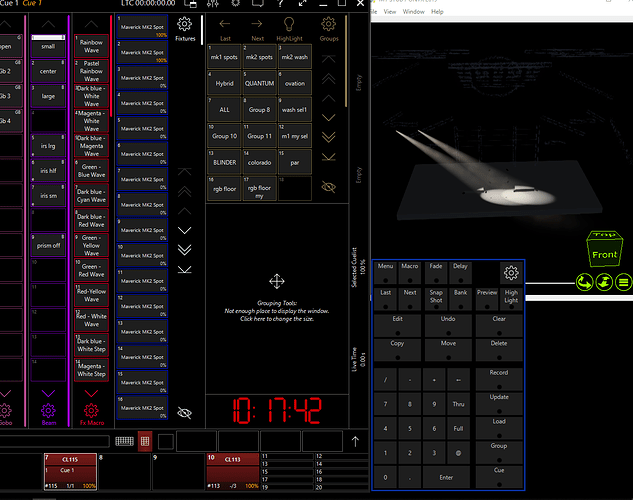633x500 pixels.
Task: Toggle the Macro key on the keypad
Action: pyautogui.click(x=410, y=273)
